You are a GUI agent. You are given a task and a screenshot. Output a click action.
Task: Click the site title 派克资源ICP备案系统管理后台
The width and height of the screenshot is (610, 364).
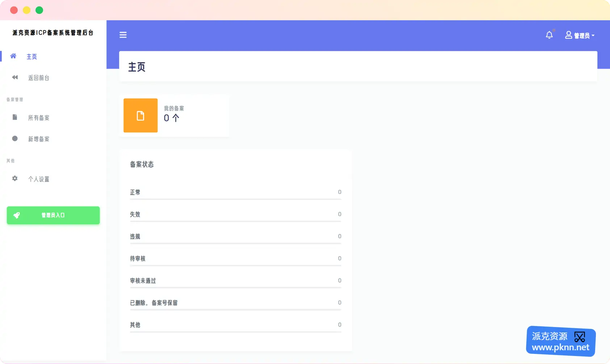pos(53,33)
